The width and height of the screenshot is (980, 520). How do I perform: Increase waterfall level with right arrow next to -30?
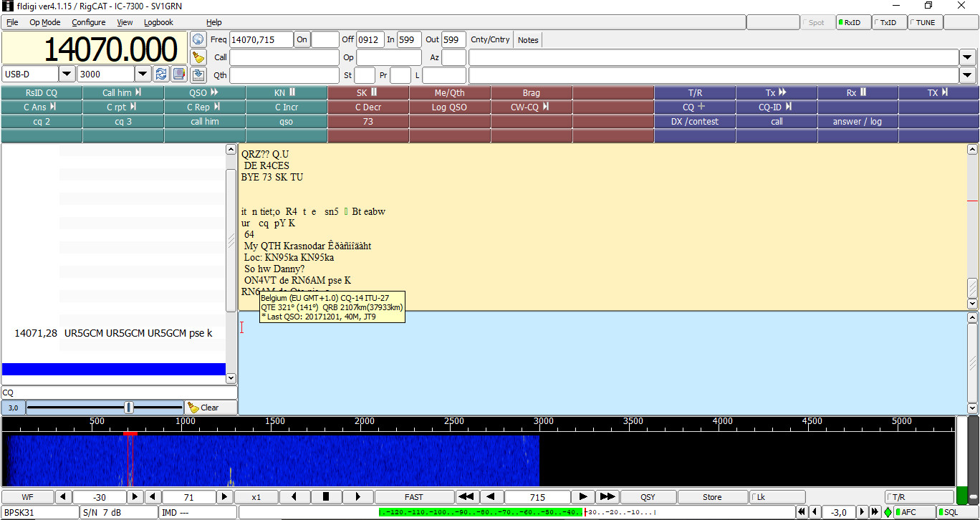[x=135, y=497]
